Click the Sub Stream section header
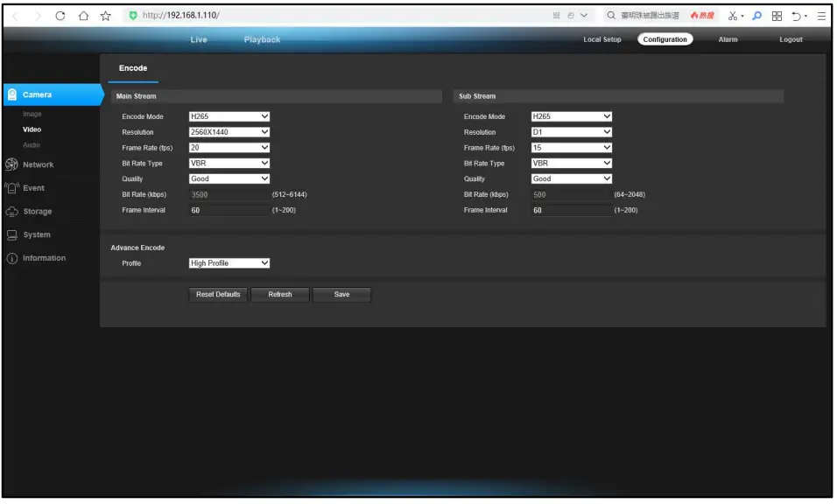The width and height of the screenshot is (837, 504). coord(618,96)
